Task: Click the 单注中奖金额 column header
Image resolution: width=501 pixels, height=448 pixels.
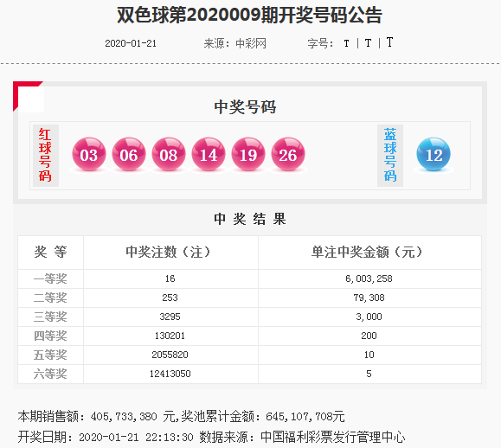Action: pyautogui.click(x=368, y=252)
